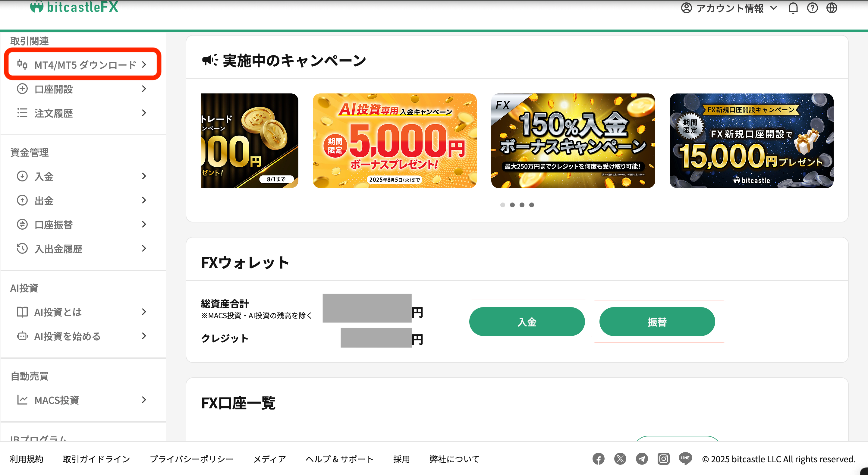Open the 150%入金ボーナスキャンペーン banner
Viewport: 868px width, 475px height.
coord(573,141)
